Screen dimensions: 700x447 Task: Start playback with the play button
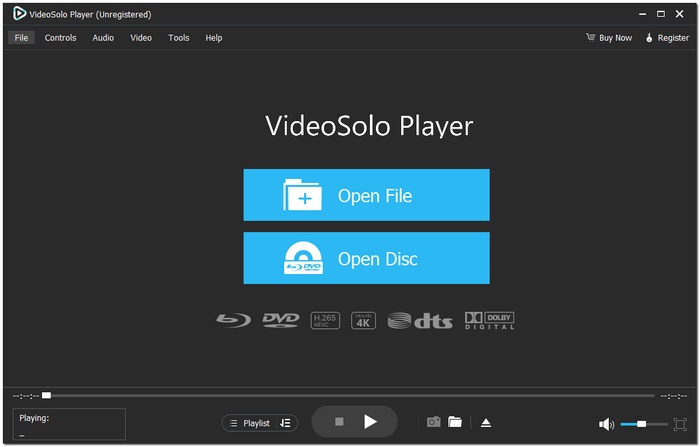point(370,422)
